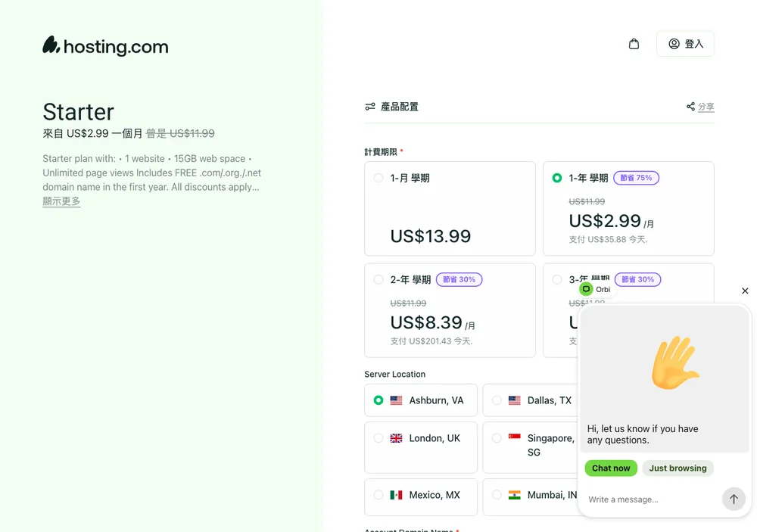Click the 節省 75% badge
This screenshot has width=757, height=532.
(636, 178)
